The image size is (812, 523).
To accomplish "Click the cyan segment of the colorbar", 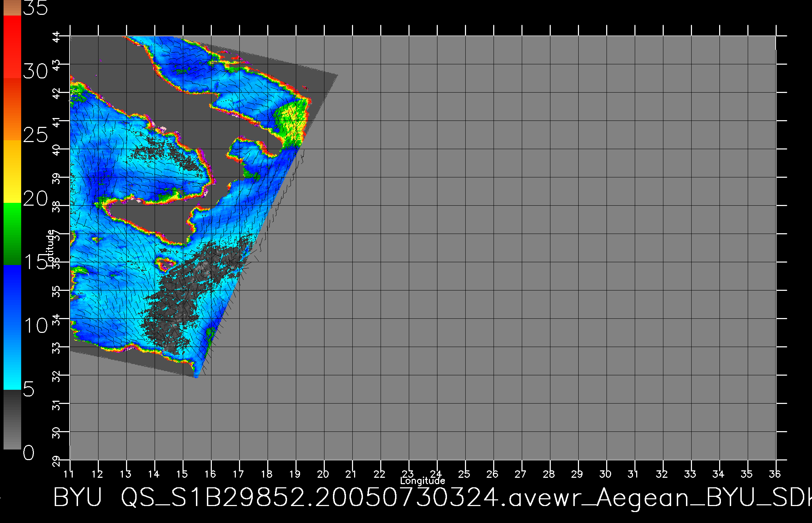I will click(x=12, y=358).
